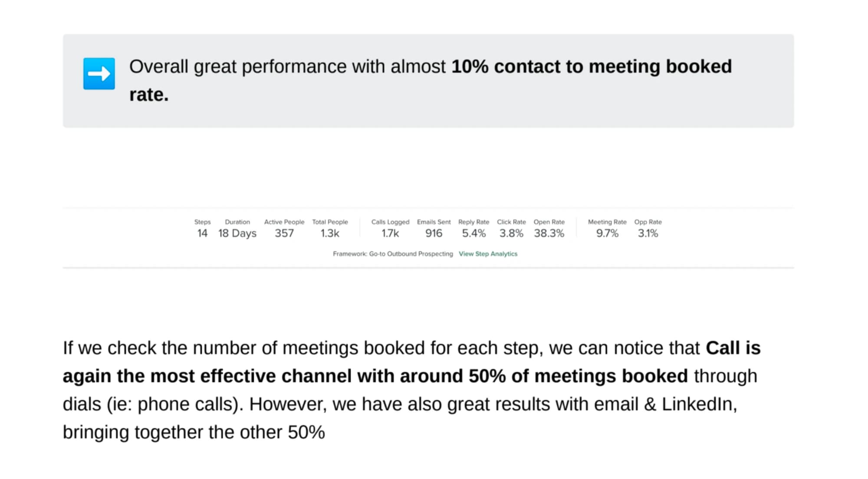The image size is (868, 479).
Task: Select the Steps 14 statistic
Action: click(x=202, y=228)
